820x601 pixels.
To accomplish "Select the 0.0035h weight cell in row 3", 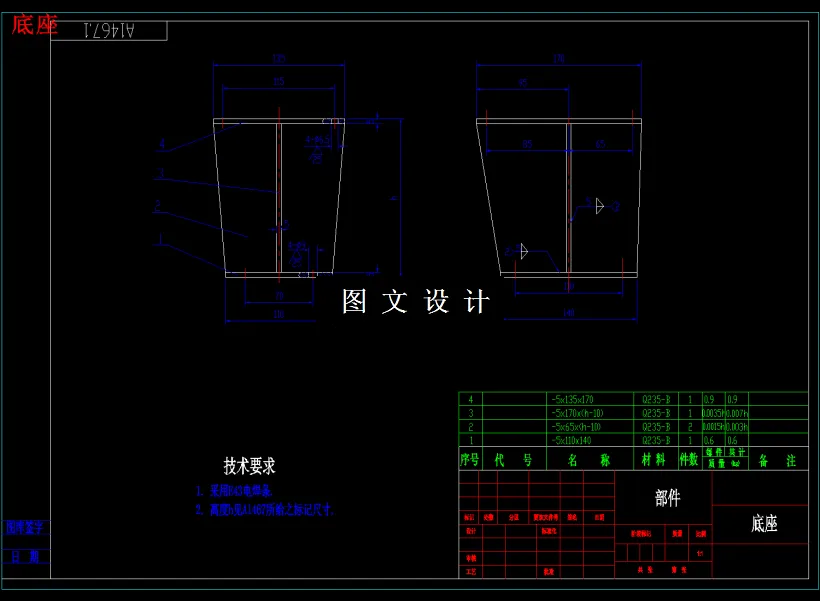I will click(713, 413).
